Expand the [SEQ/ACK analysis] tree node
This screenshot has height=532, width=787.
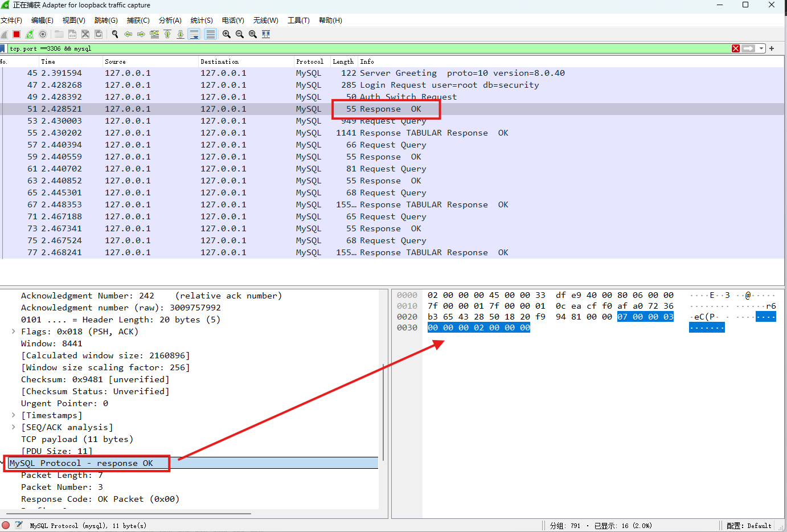click(13, 427)
